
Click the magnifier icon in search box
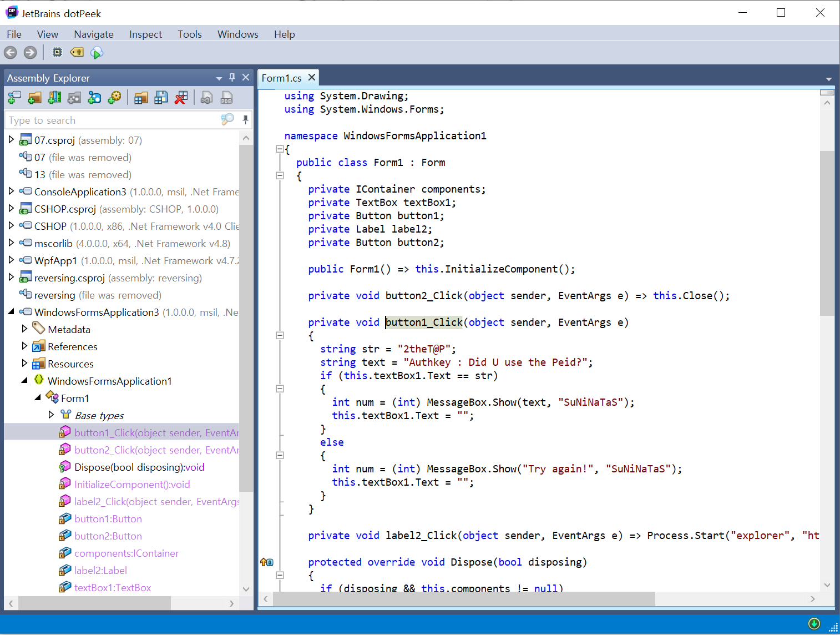pyautogui.click(x=227, y=119)
